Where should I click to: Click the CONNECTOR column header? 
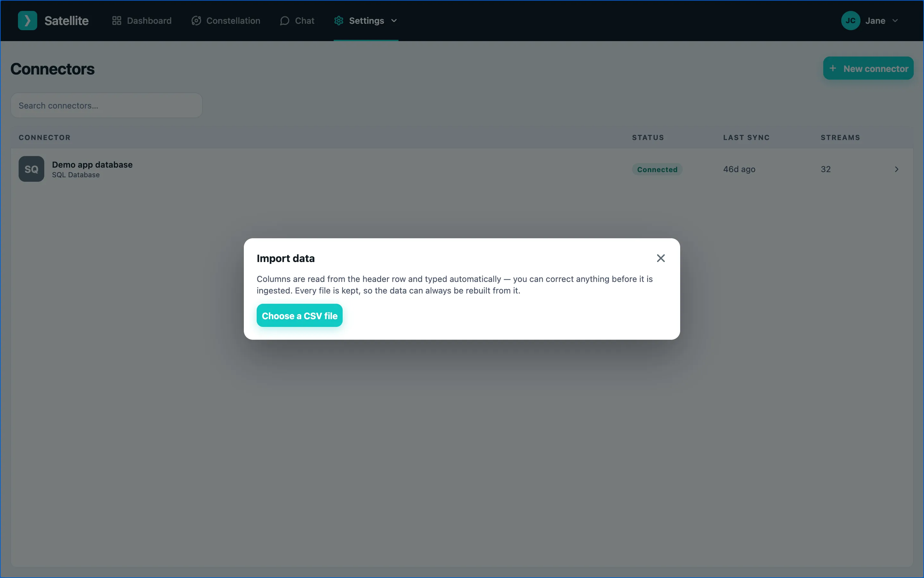point(45,137)
